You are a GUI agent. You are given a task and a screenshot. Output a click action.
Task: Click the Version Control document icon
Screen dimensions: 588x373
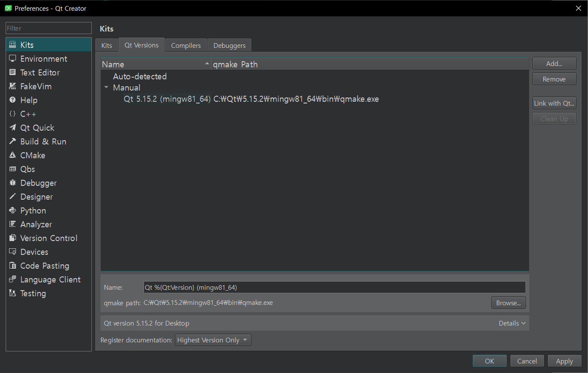13,238
